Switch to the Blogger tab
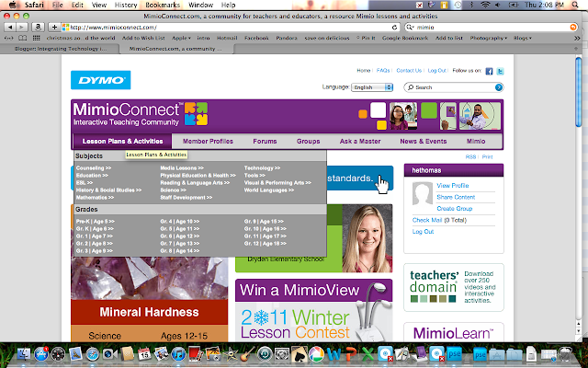This screenshot has height=368, width=588. pos(60,49)
